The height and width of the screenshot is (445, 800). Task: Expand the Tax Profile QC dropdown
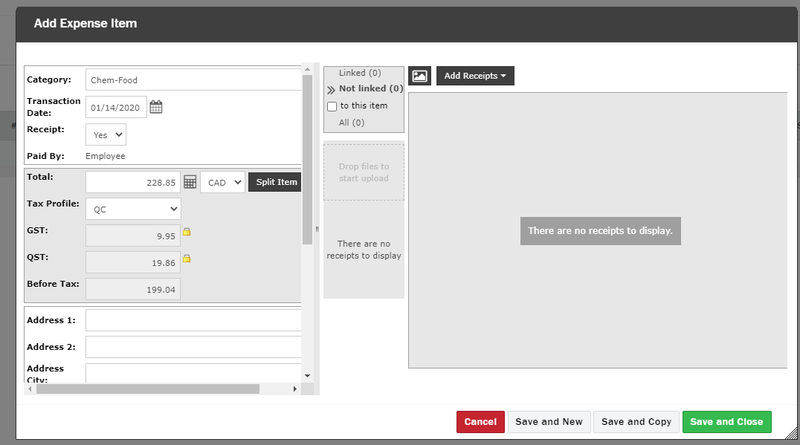(x=133, y=209)
